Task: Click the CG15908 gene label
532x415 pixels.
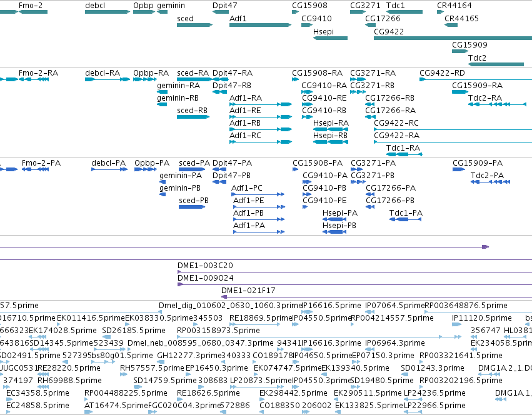Action: pos(309,6)
